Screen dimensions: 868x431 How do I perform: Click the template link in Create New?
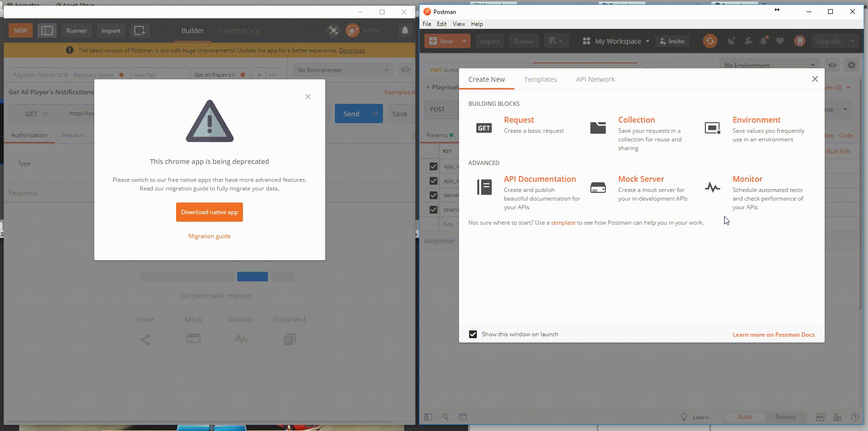[x=563, y=223]
